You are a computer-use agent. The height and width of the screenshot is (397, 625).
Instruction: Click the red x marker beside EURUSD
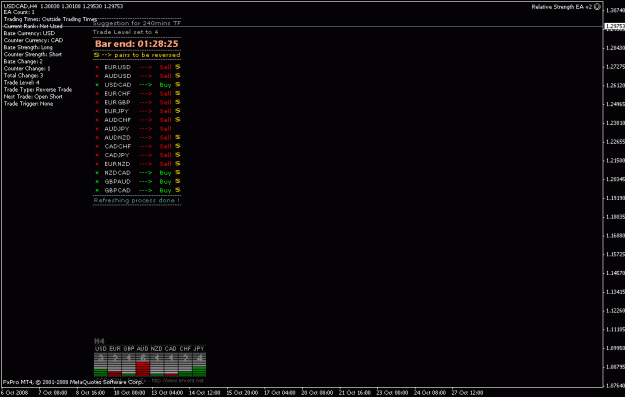point(97,67)
